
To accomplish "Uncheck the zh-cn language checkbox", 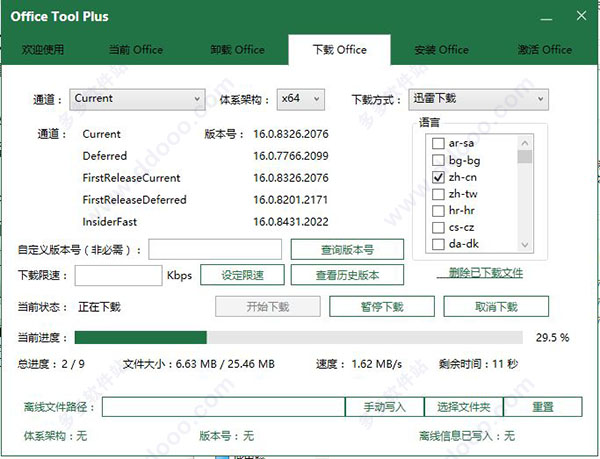I will pyautogui.click(x=438, y=177).
